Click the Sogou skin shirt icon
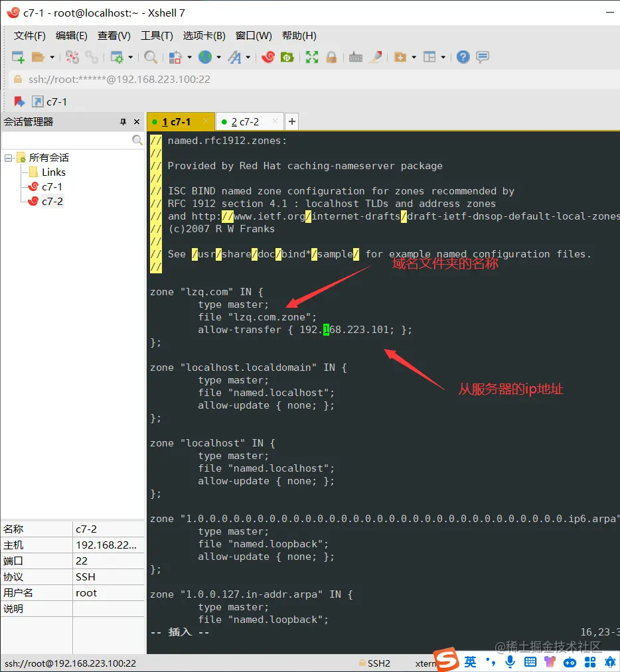Viewport: 620px width, 672px height. (550, 662)
